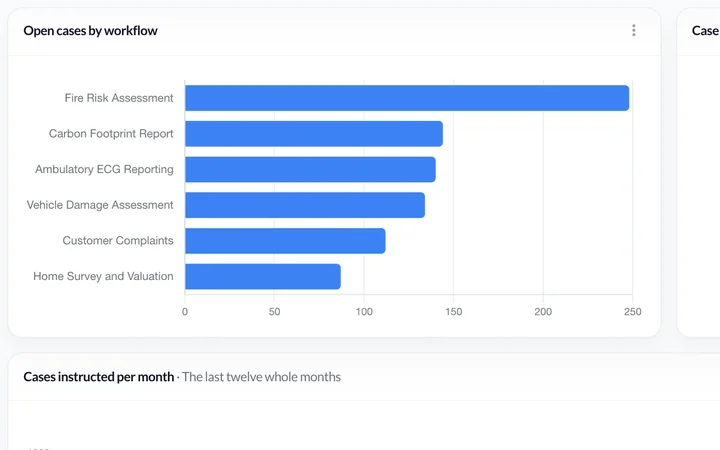Click the 0 axis label
The height and width of the screenshot is (450, 720).
pyautogui.click(x=185, y=312)
